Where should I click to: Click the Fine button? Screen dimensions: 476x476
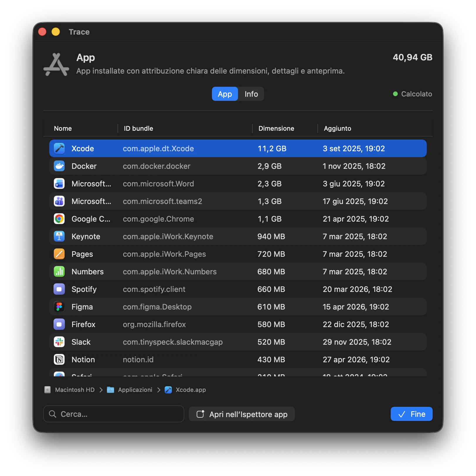pos(412,414)
